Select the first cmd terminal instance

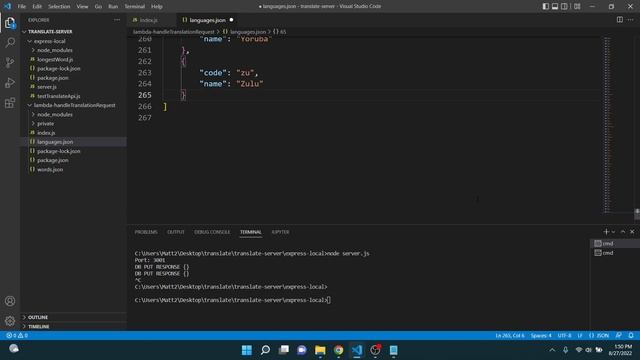614,243
